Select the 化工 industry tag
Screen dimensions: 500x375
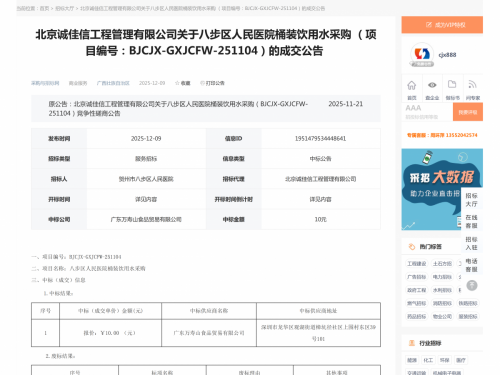click(x=428, y=360)
